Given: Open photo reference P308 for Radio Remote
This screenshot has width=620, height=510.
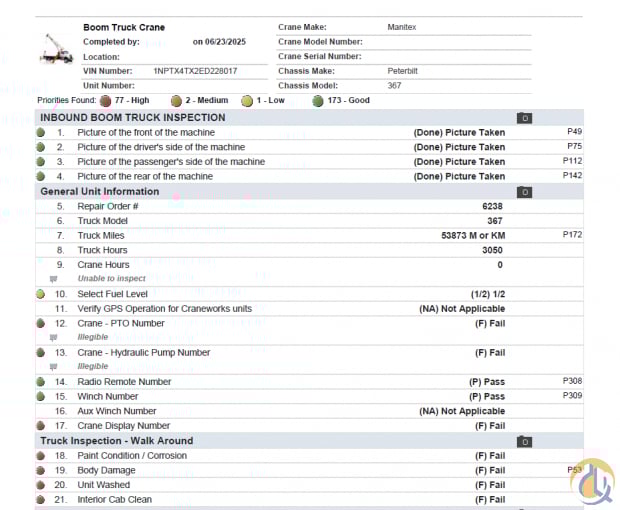Looking at the screenshot, I should (572, 381).
